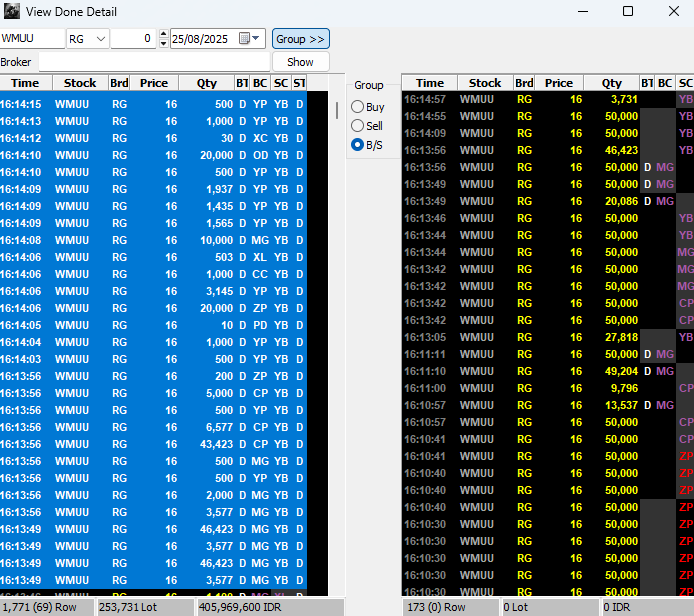Click inside the Broker input field

click(x=154, y=62)
